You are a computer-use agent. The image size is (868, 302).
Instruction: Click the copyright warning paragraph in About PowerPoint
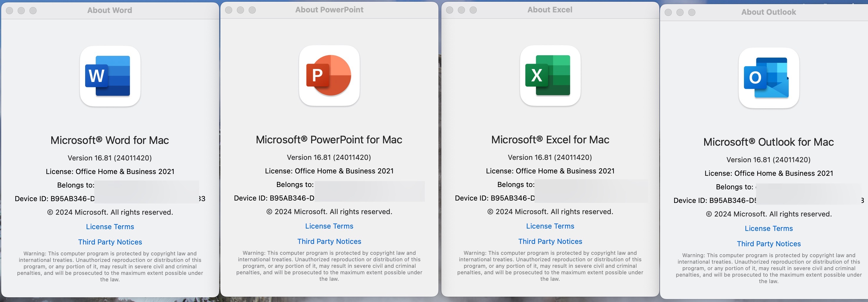click(x=329, y=266)
